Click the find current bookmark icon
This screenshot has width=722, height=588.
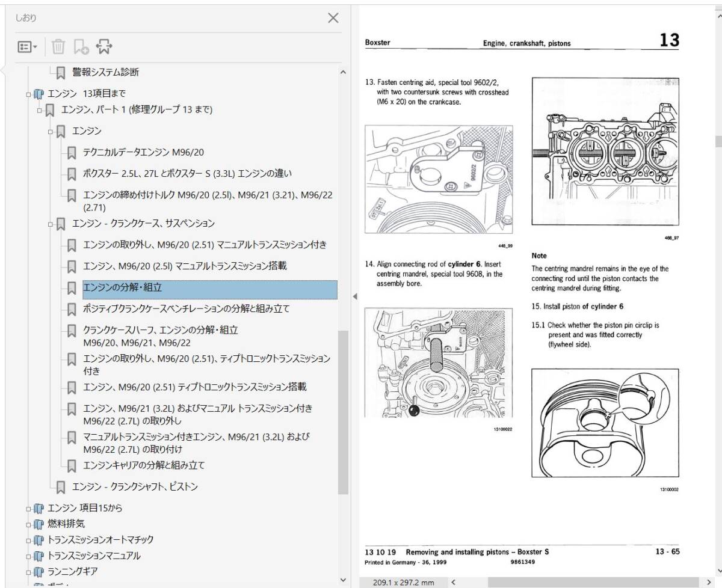[103, 46]
